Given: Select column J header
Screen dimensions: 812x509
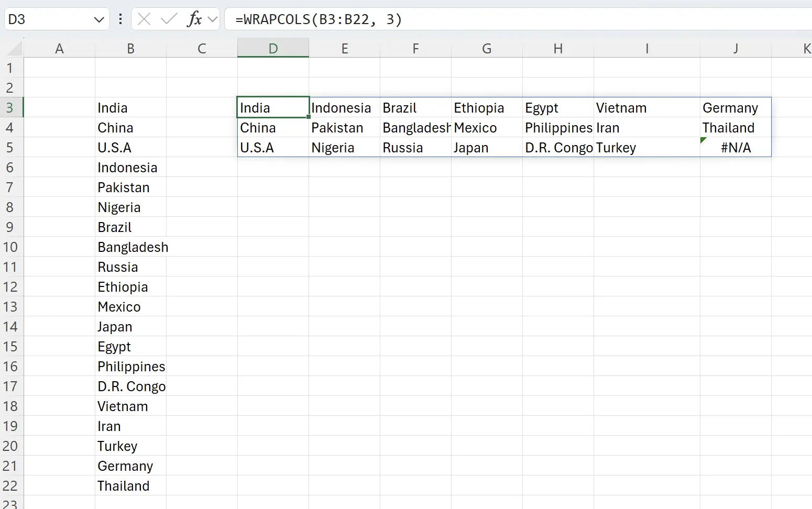Looking at the screenshot, I should point(736,49).
